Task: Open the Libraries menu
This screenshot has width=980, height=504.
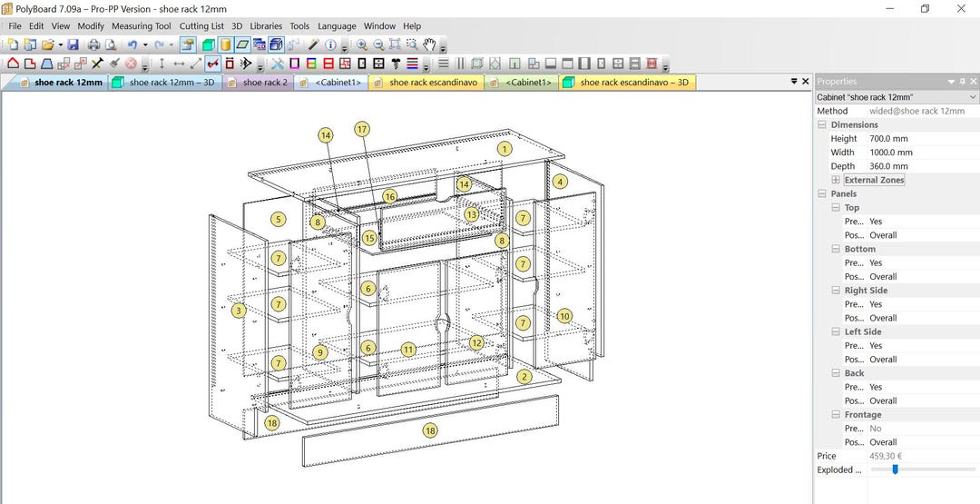Action: (266, 26)
